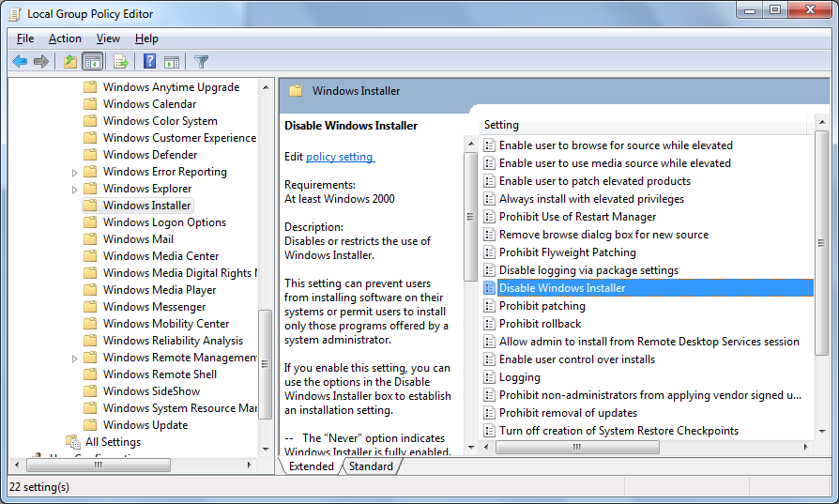The height and width of the screenshot is (504, 839).
Task: Open the policy setting link
Action: tap(341, 157)
